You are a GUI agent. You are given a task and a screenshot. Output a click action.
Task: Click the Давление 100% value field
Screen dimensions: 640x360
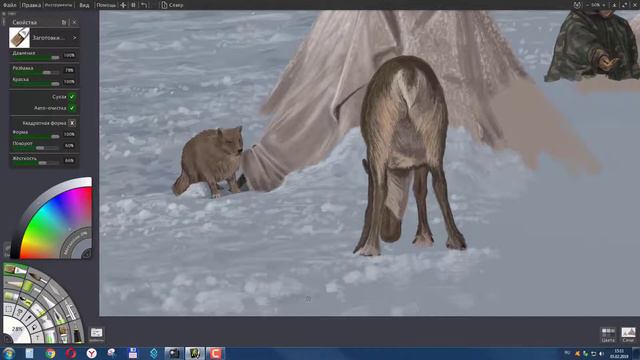(69, 55)
